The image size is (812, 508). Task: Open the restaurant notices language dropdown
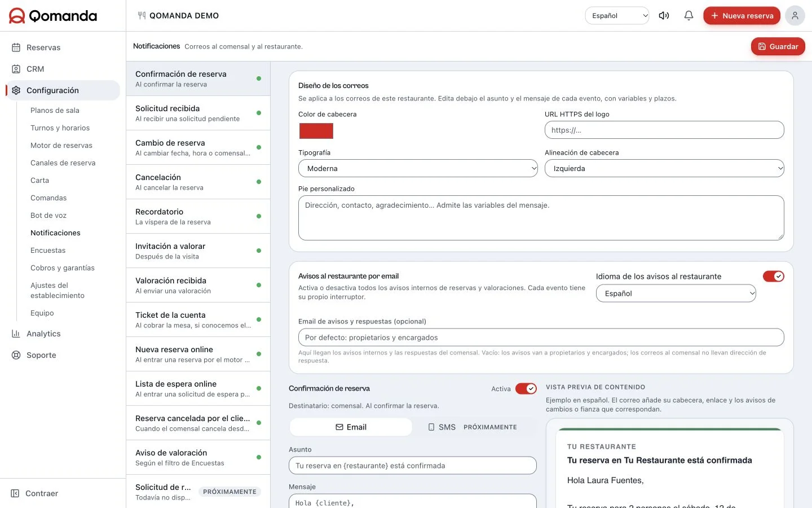tap(676, 294)
